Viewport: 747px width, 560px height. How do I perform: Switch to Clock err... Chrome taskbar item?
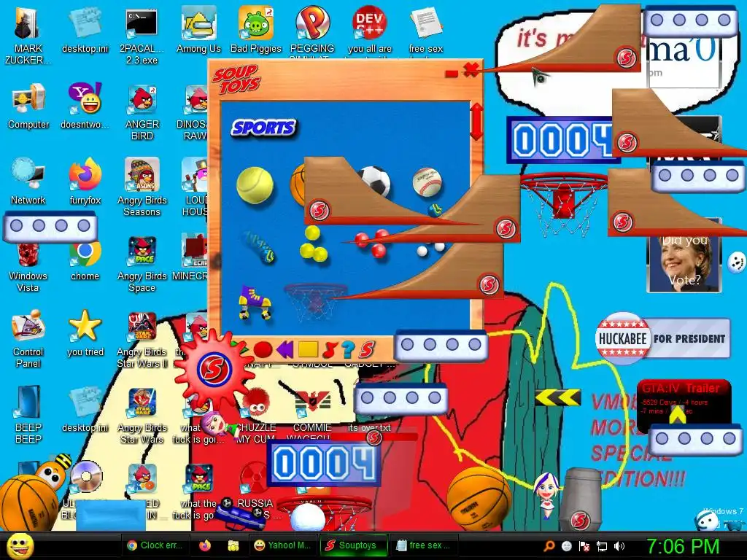pyautogui.click(x=155, y=545)
